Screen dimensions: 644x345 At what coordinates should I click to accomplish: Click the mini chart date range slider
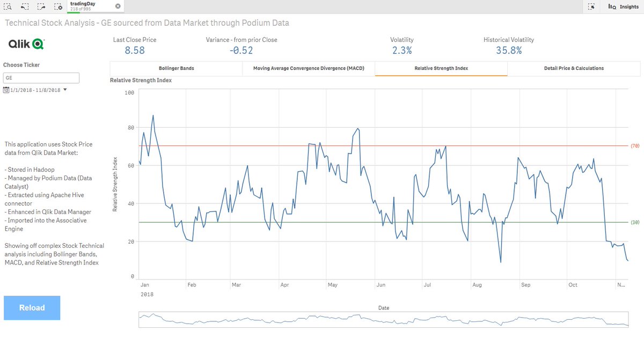click(383, 320)
